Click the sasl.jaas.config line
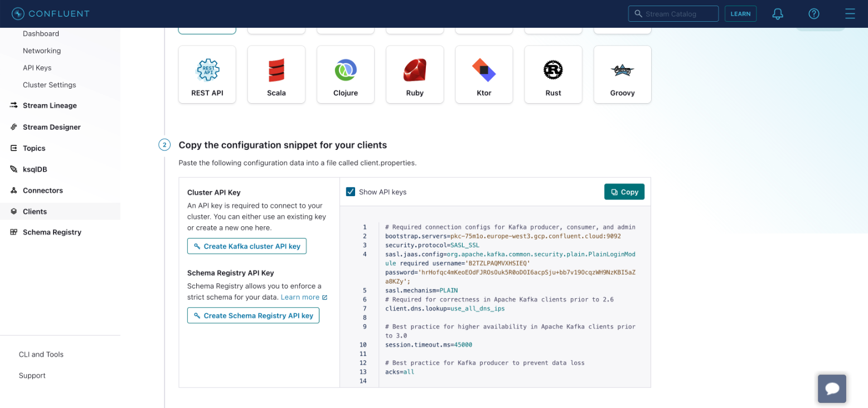868x408 pixels. pyautogui.click(x=510, y=268)
